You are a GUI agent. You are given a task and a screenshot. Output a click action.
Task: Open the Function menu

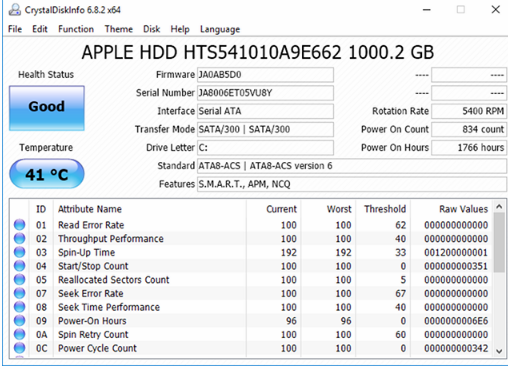[x=76, y=29]
